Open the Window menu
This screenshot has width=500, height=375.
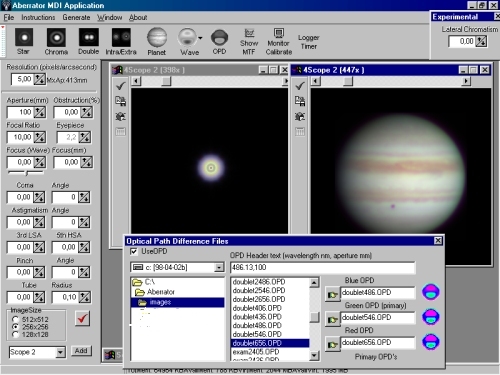click(110, 17)
